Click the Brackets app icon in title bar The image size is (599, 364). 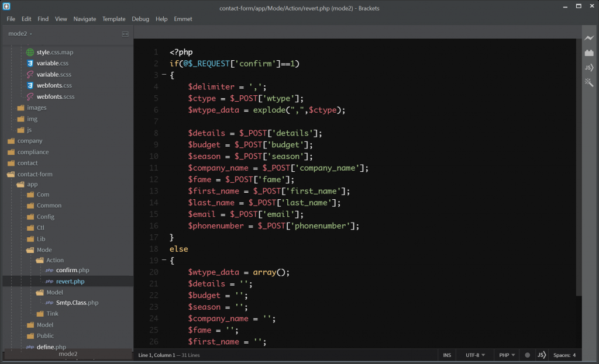[x=6, y=6]
